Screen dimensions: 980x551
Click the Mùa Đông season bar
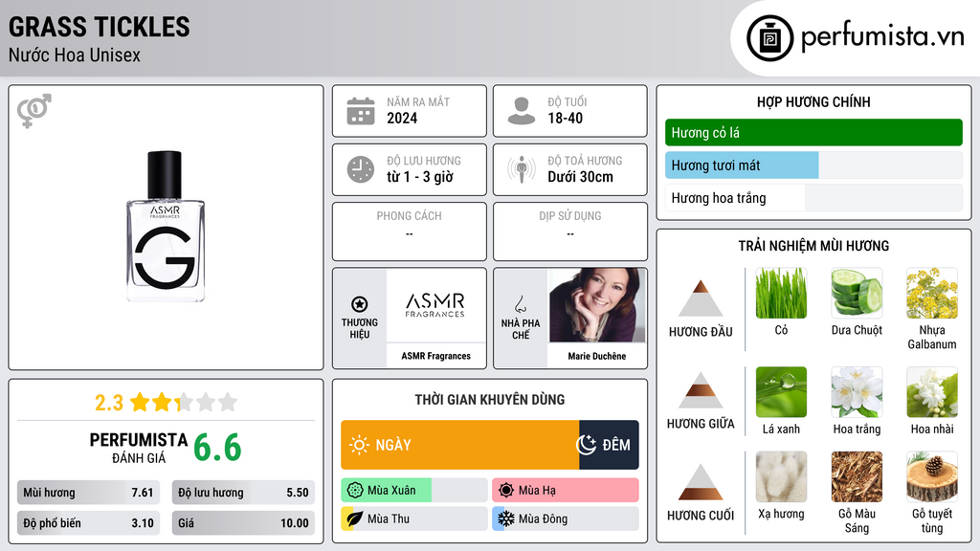tap(566, 518)
